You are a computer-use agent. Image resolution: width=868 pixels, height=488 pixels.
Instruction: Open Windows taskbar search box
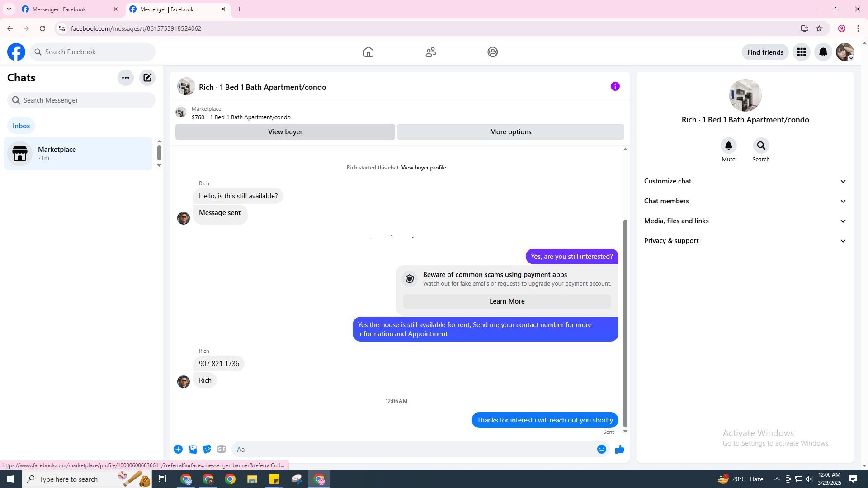[86, 479]
